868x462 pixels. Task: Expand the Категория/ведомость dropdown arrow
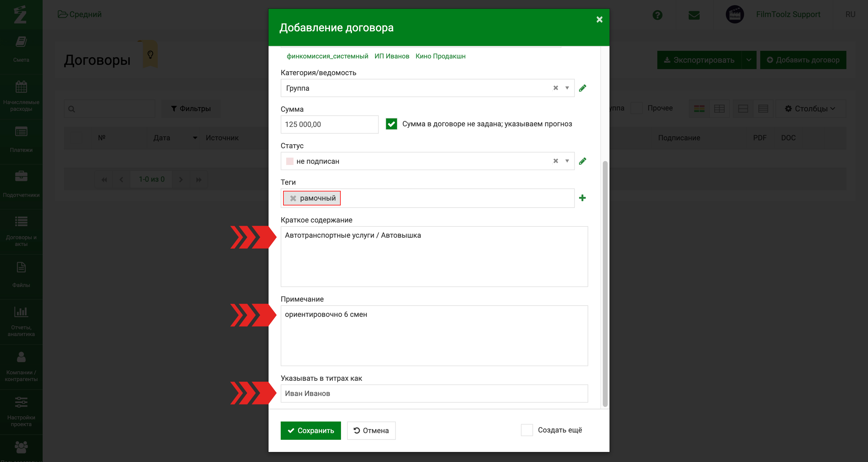pos(567,88)
